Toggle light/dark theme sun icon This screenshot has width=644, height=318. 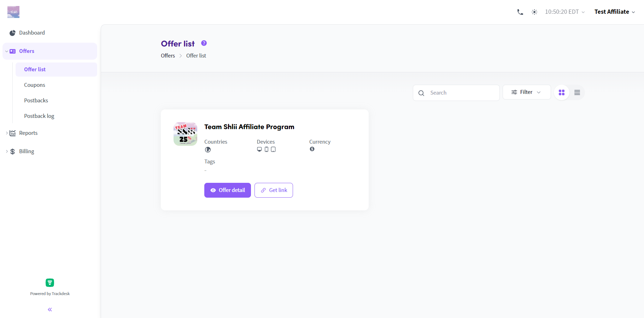tap(534, 12)
